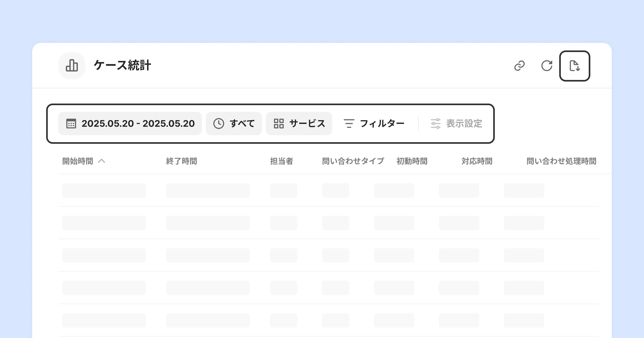Viewport: 644px width, 338px height.
Task: Expand the サービス selector
Action: [x=307, y=124]
